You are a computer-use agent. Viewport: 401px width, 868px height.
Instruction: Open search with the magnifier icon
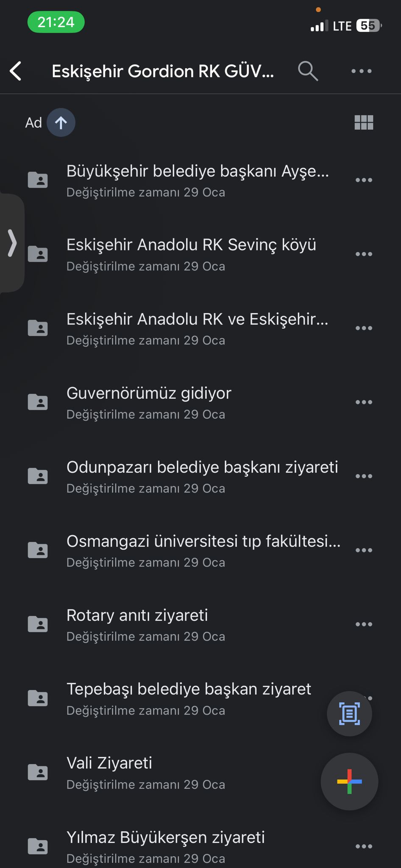308,71
